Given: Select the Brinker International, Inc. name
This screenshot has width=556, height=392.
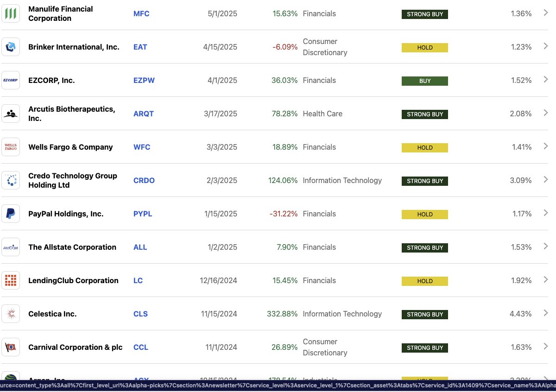Looking at the screenshot, I should coord(74,47).
